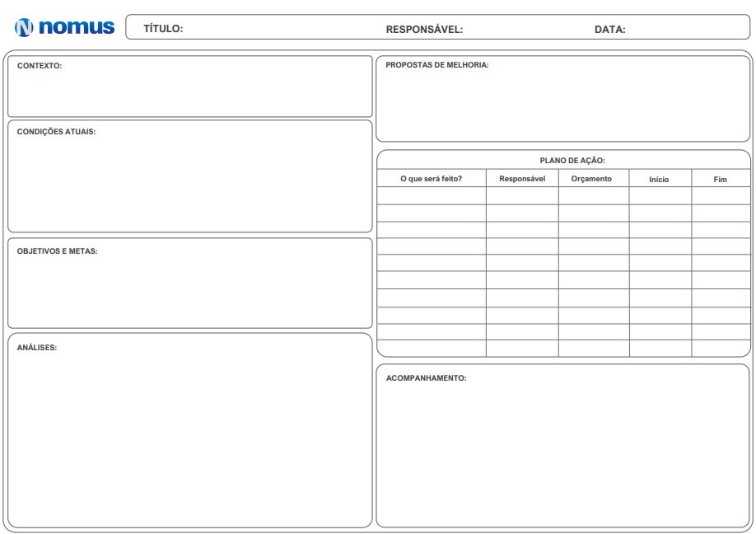756x534 pixels.
Task: Click the 'Orçamento' column header
Action: click(x=591, y=179)
